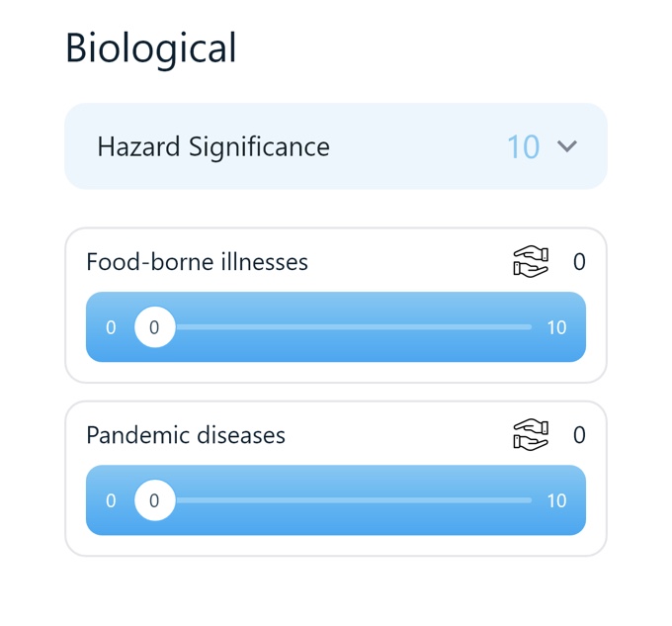Viewport: 672px width, 626px height.
Task: Click the hands icon beside Pandemic diseases
Action: (x=531, y=435)
